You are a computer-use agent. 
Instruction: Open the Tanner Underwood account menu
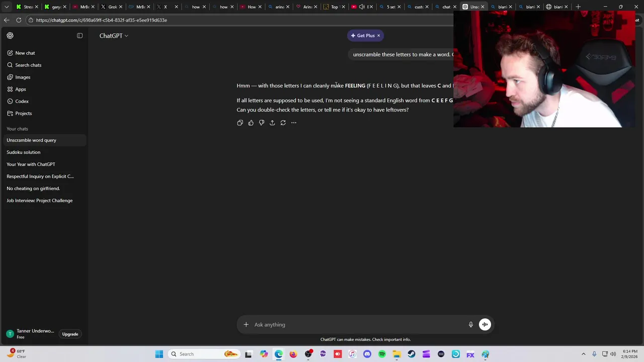pos(30,334)
